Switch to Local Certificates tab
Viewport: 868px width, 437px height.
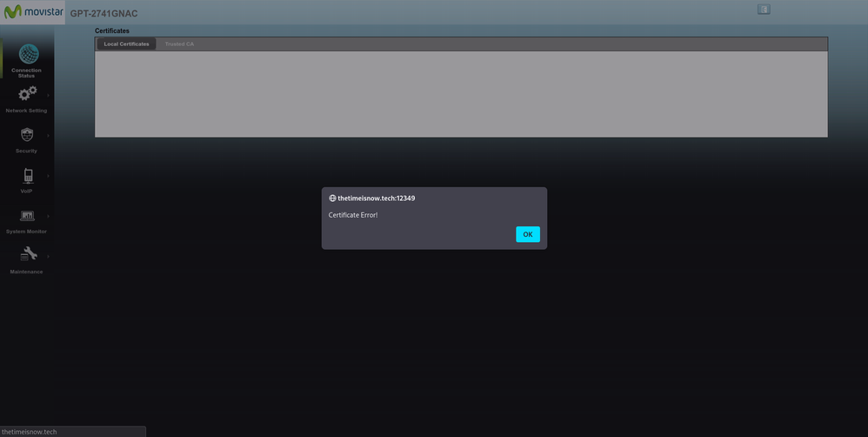click(x=126, y=44)
